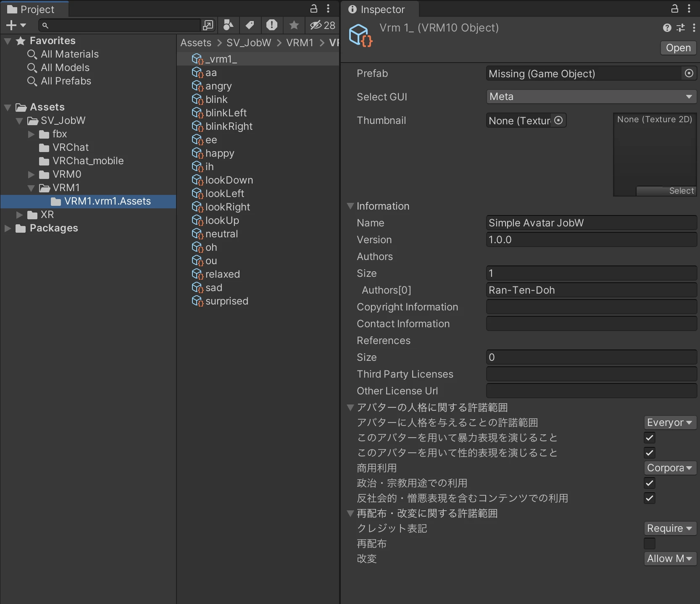Collapse the Favorites group
This screenshot has height=604, width=700.
[x=8, y=41]
